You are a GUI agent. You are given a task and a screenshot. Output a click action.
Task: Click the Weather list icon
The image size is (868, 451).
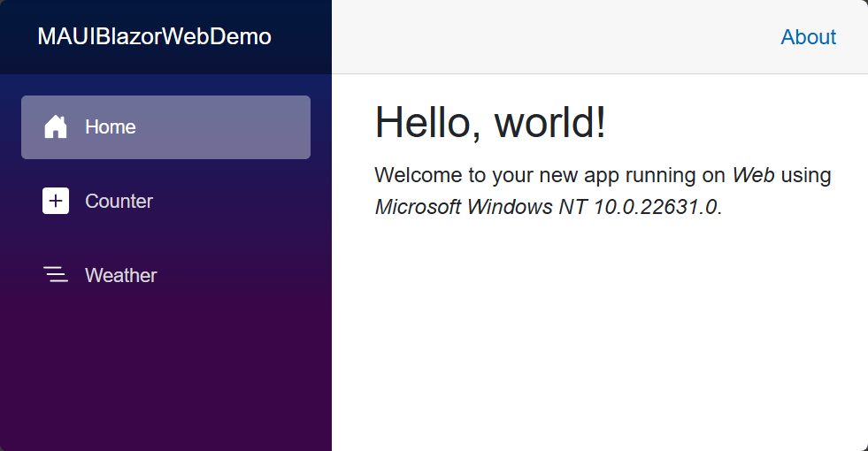(56, 274)
